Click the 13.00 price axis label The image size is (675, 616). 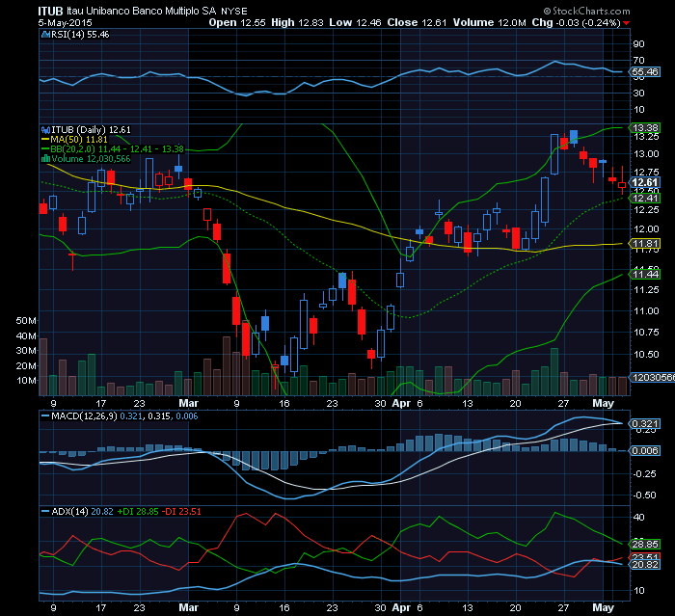point(646,154)
